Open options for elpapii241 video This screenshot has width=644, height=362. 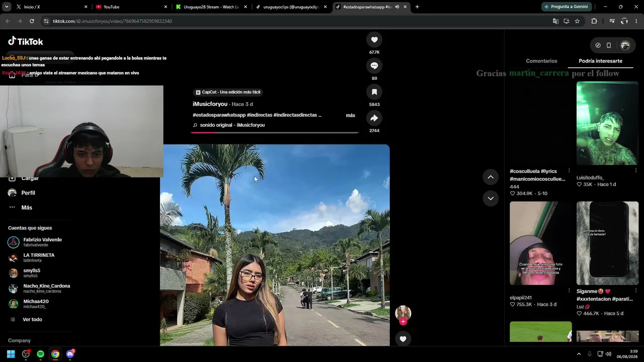coord(569,291)
